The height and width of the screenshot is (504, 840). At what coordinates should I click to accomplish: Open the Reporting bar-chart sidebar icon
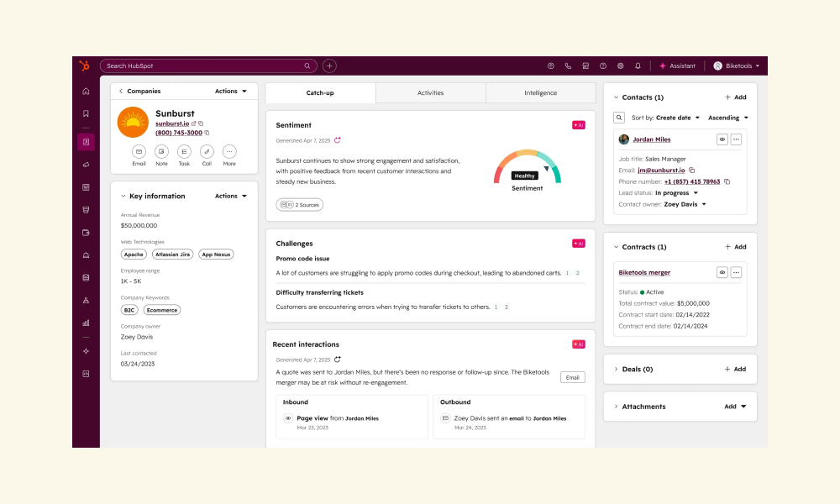(x=86, y=323)
